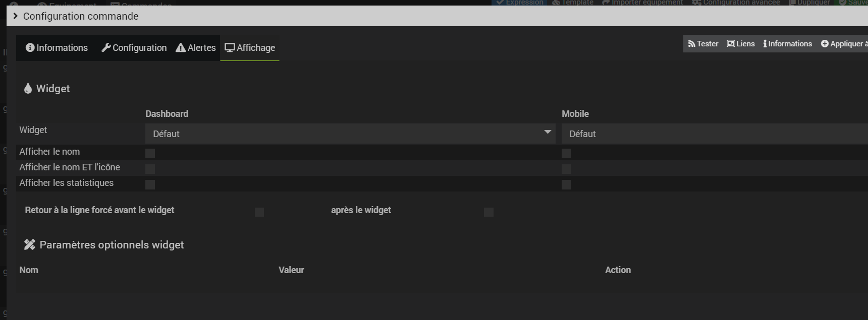Click the warning triangle on Alertes tab
This screenshot has width=868, height=320.
tap(181, 47)
